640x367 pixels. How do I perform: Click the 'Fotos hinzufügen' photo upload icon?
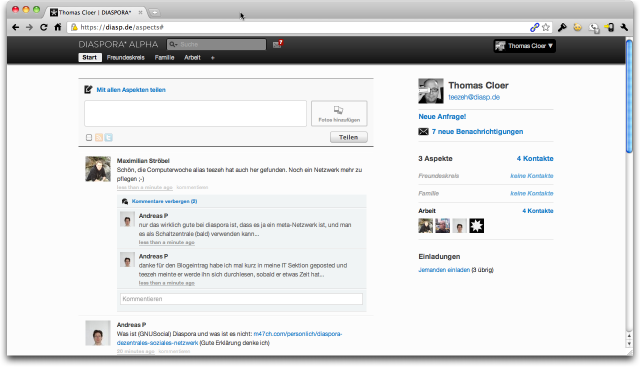click(x=339, y=110)
